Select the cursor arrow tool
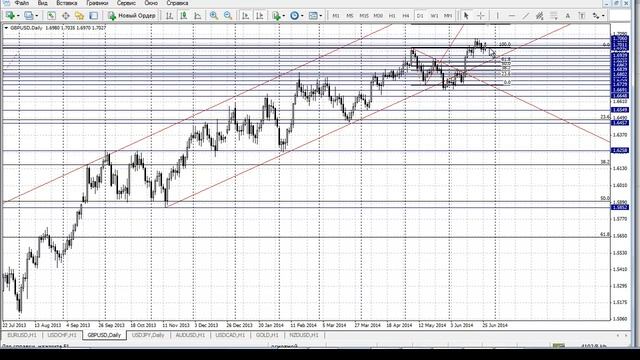The image size is (640, 360). 466,16
